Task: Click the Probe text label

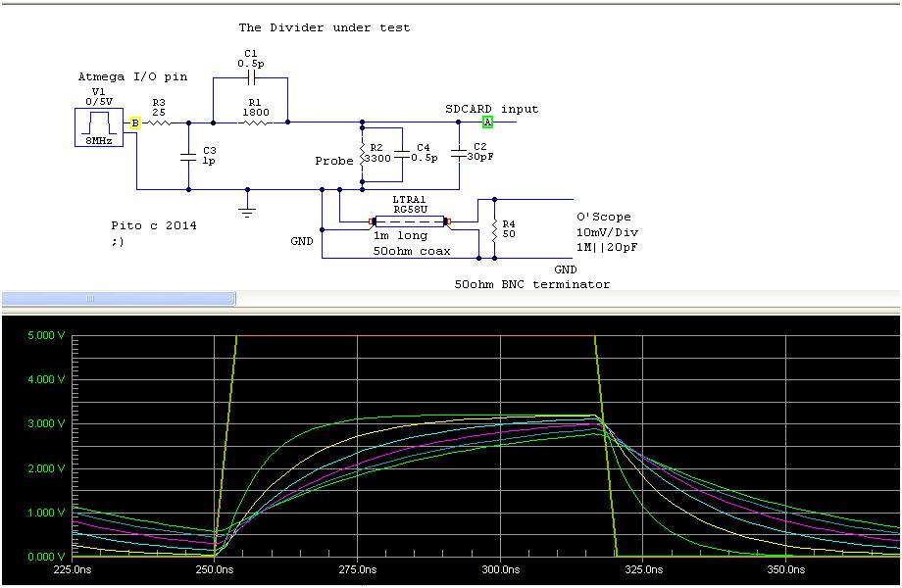Action: pyautogui.click(x=334, y=161)
